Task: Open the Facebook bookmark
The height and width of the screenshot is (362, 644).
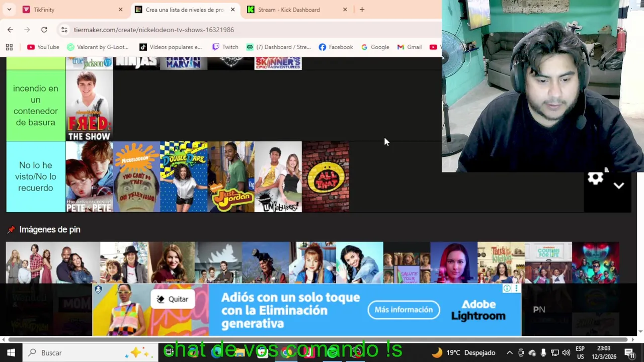Action: [x=336, y=47]
